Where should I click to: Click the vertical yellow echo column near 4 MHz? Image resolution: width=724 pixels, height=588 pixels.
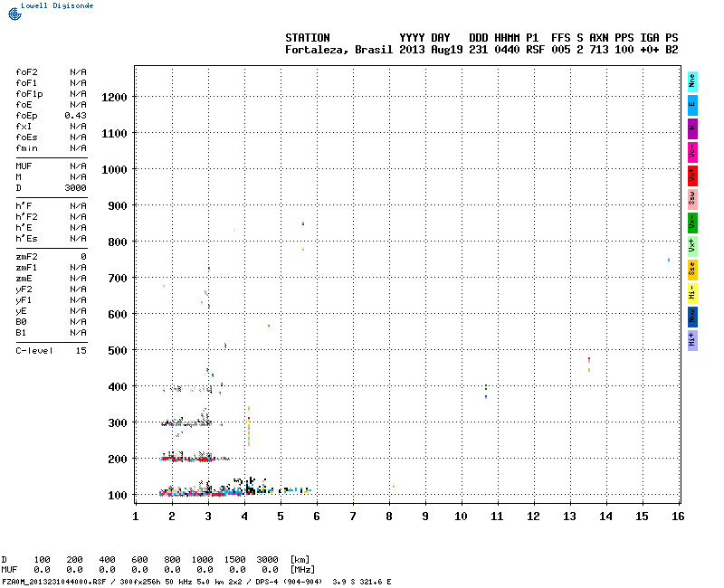pyautogui.click(x=249, y=426)
